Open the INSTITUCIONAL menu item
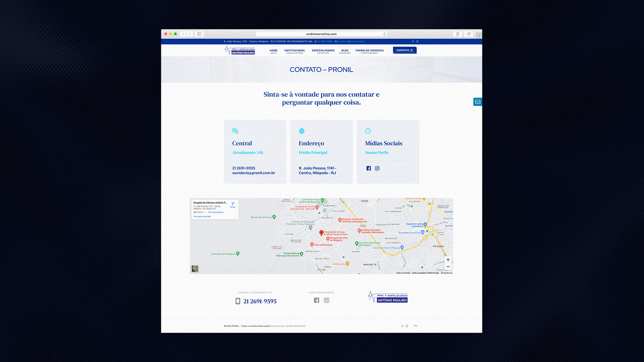 click(295, 51)
